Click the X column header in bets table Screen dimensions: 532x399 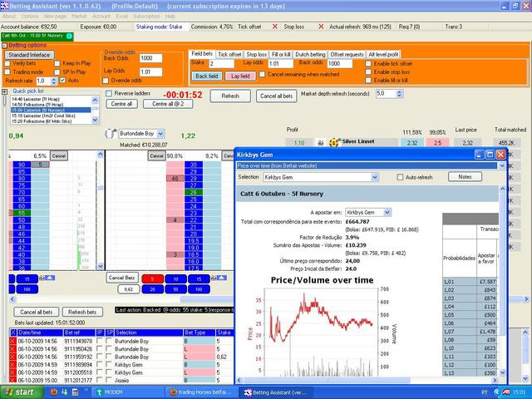click(13, 332)
